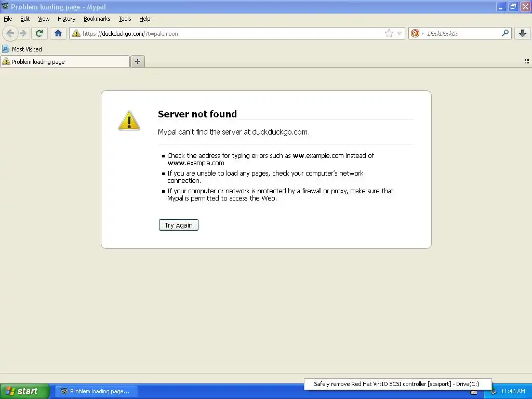Image resolution: width=532 pixels, height=399 pixels.
Task: Open a new tab with plus button
Action: [138, 61]
